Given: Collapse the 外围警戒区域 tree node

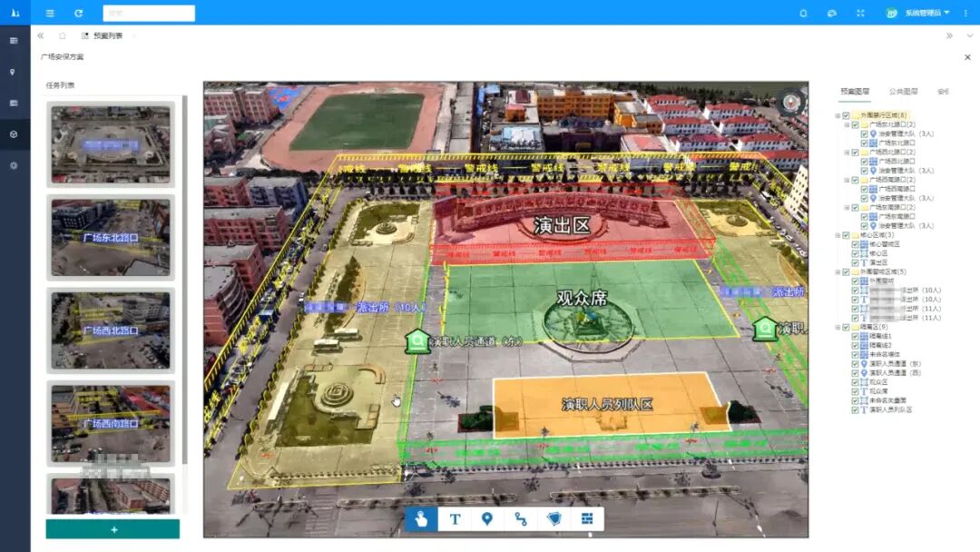Looking at the screenshot, I should point(838,272).
